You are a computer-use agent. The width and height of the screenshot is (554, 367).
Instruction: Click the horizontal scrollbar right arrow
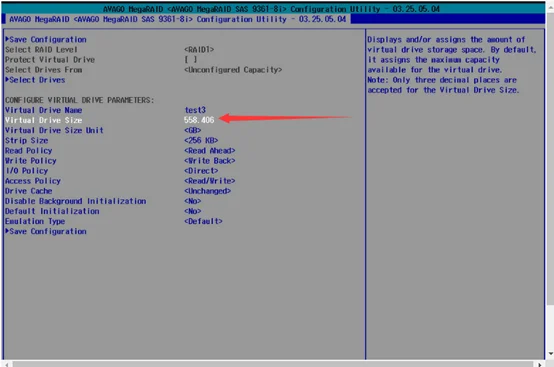(540, 364)
